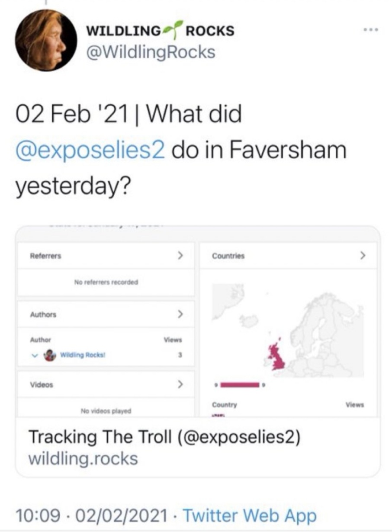Collapse the Wildling Rocks! author row caret
This screenshot has width=392, height=532.
(34, 355)
